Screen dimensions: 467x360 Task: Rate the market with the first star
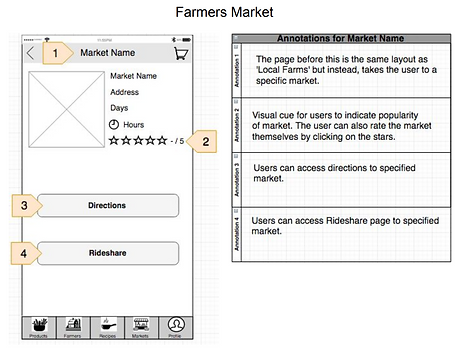click(x=114, y=140)
